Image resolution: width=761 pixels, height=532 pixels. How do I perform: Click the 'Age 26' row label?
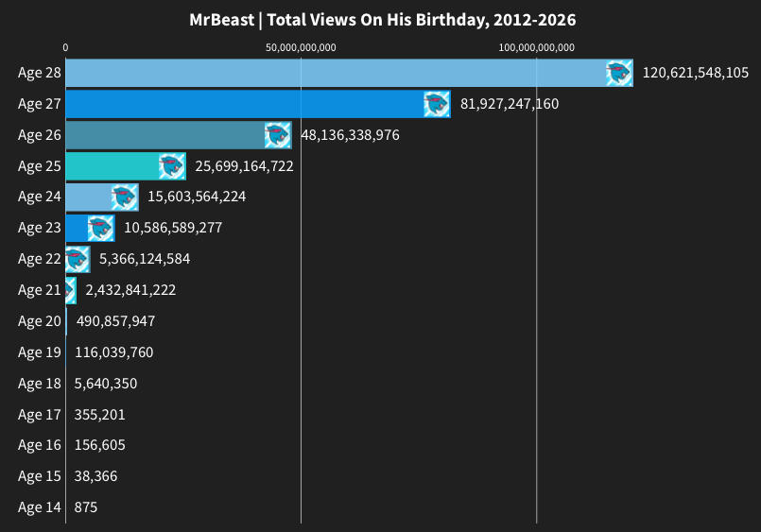coord(40,135)
